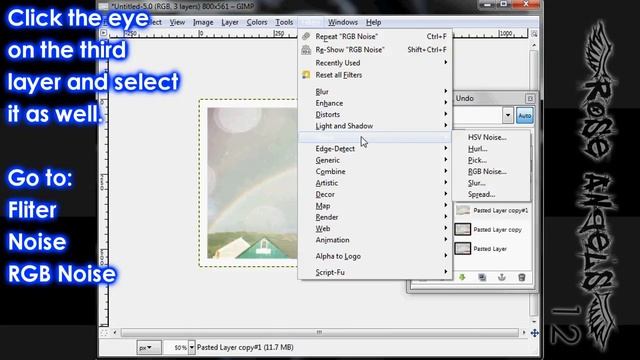Switch to the Undo tab
This screenshot has width=640, height=360.
tap(464, 98)
